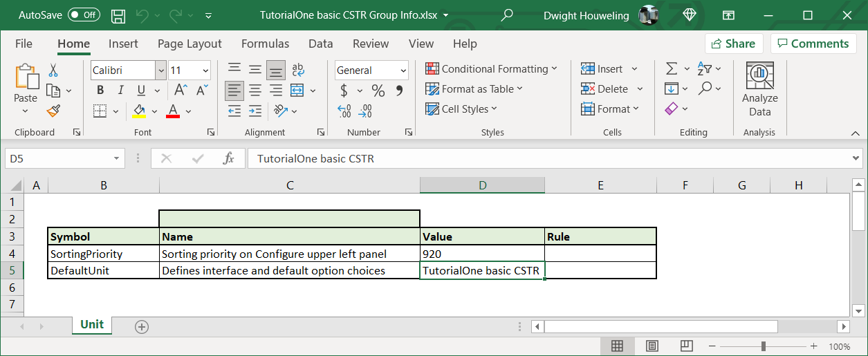Click Insert Function fx icon

[228, 158]
